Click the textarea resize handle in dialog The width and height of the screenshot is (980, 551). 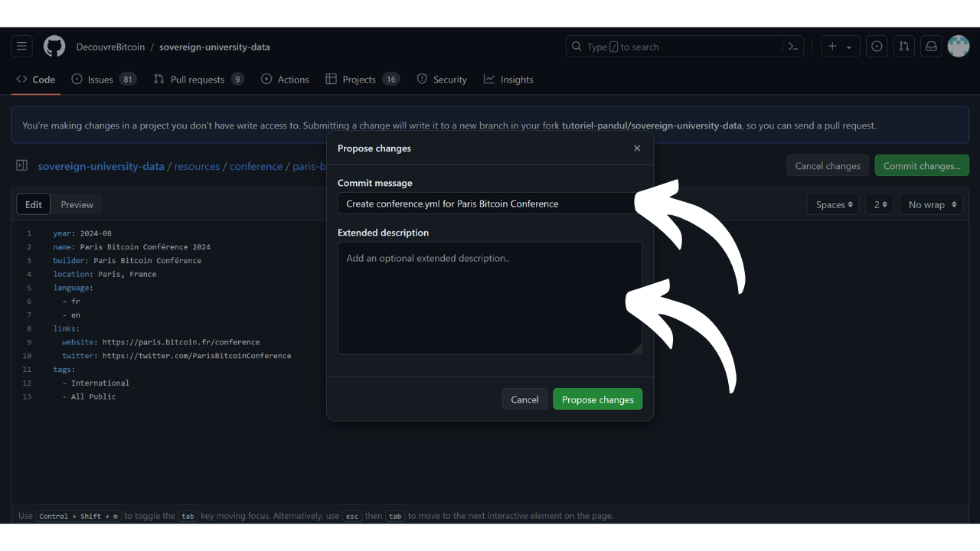(x=637, y=349)
